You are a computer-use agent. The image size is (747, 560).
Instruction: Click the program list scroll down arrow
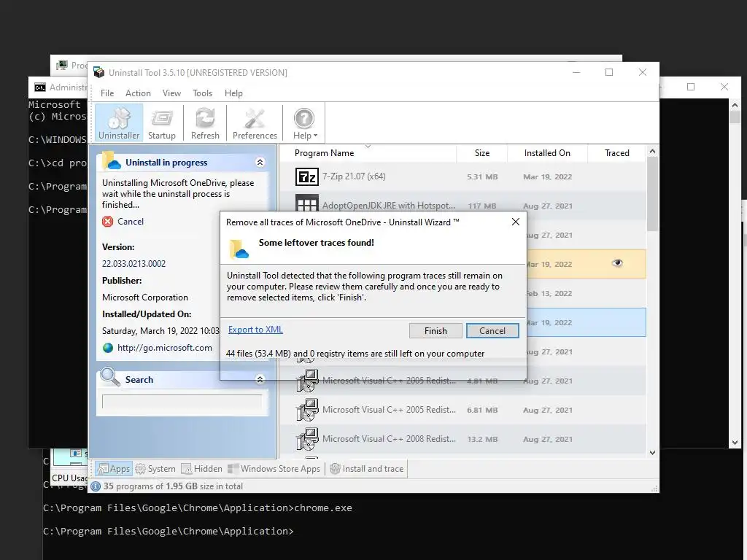pos(653,453)
